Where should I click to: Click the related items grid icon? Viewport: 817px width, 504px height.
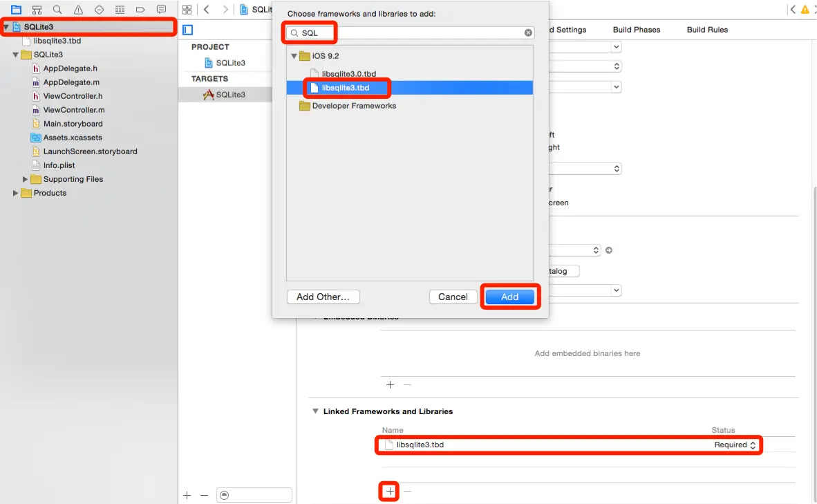(187, 10)
